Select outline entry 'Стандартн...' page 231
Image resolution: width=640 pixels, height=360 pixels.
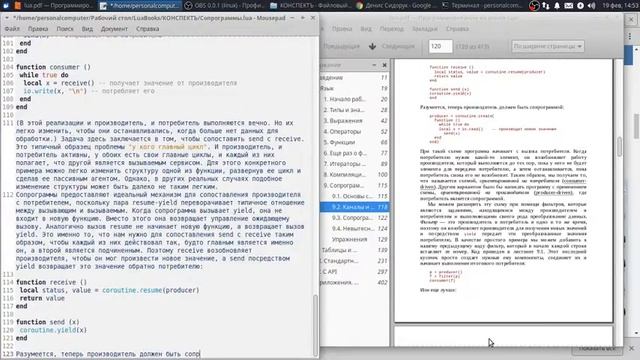(354, 261)
